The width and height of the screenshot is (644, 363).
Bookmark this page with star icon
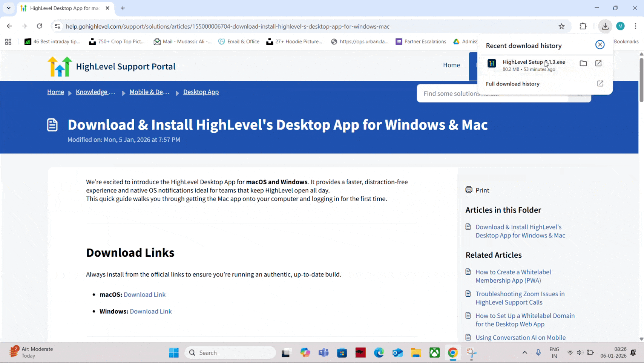(x=561, y=26)
